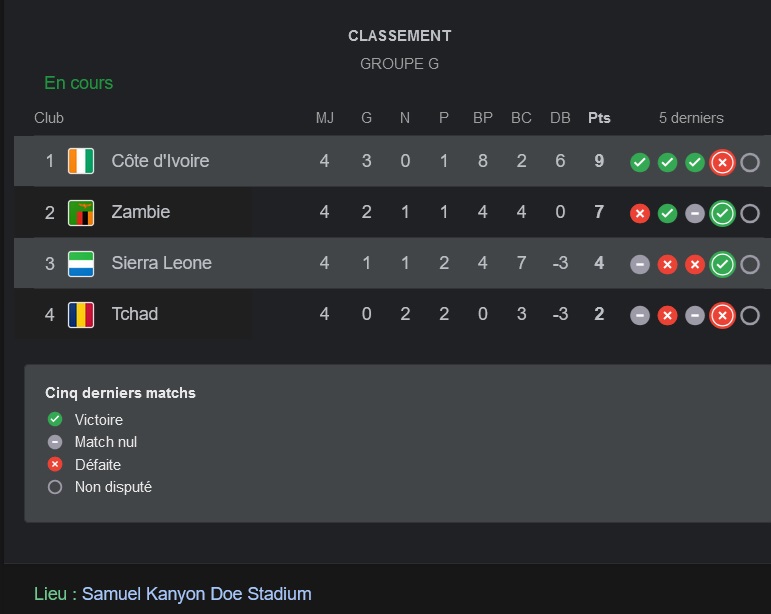Click the Zambie flag icon
The width and height of the screenshot is (771, 614).
(81, 213)
